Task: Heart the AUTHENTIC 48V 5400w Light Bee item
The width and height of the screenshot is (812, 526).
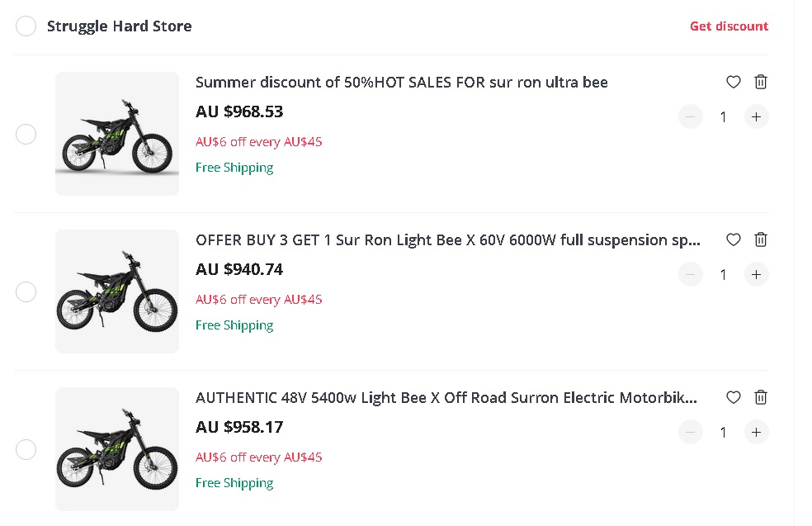Action: click(733, 397)
